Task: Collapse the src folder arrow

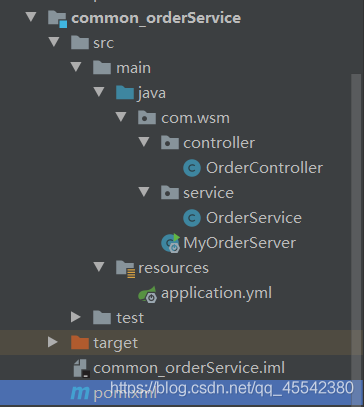Action: click(x=53, y=42)
